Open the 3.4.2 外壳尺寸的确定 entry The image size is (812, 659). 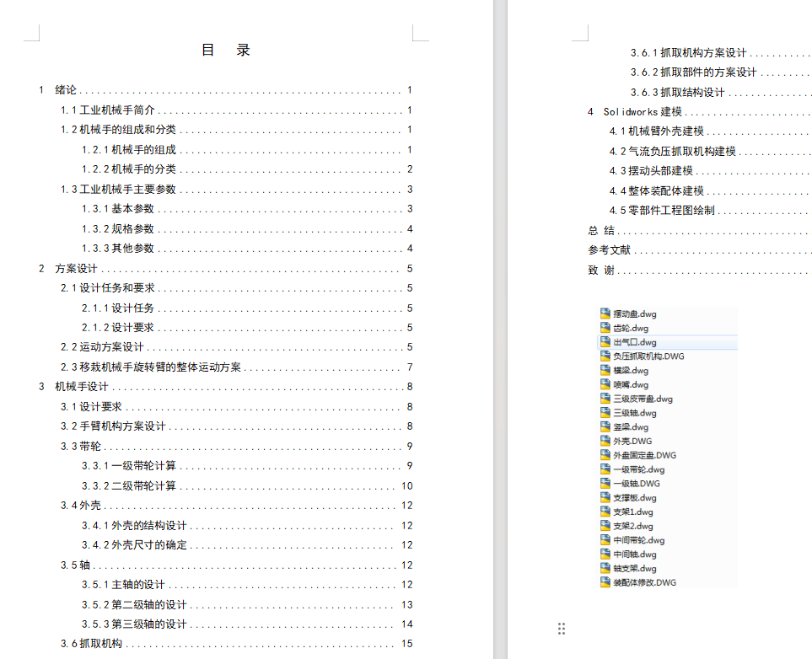tap(247, 545)
